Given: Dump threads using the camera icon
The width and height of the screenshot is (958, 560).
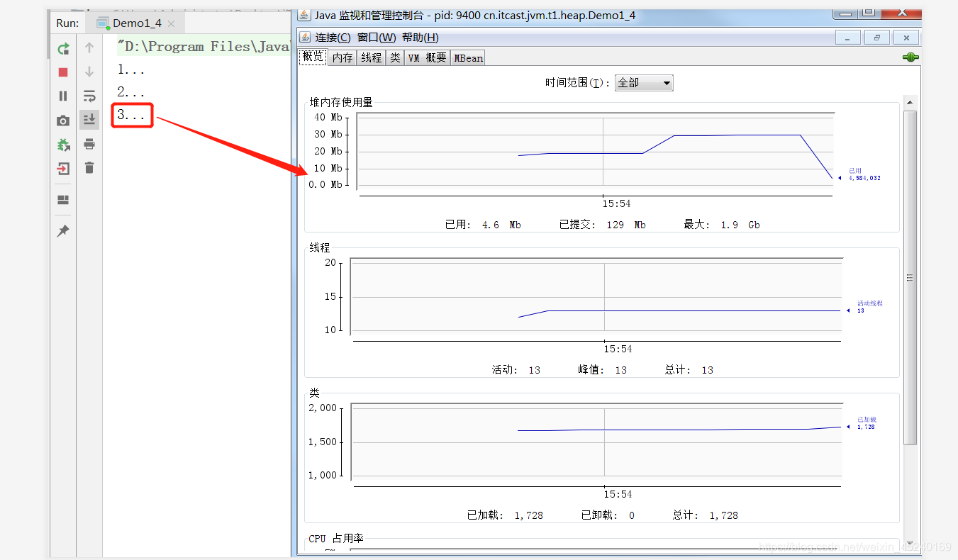Looking at the screenshot, I should point(63,121).
